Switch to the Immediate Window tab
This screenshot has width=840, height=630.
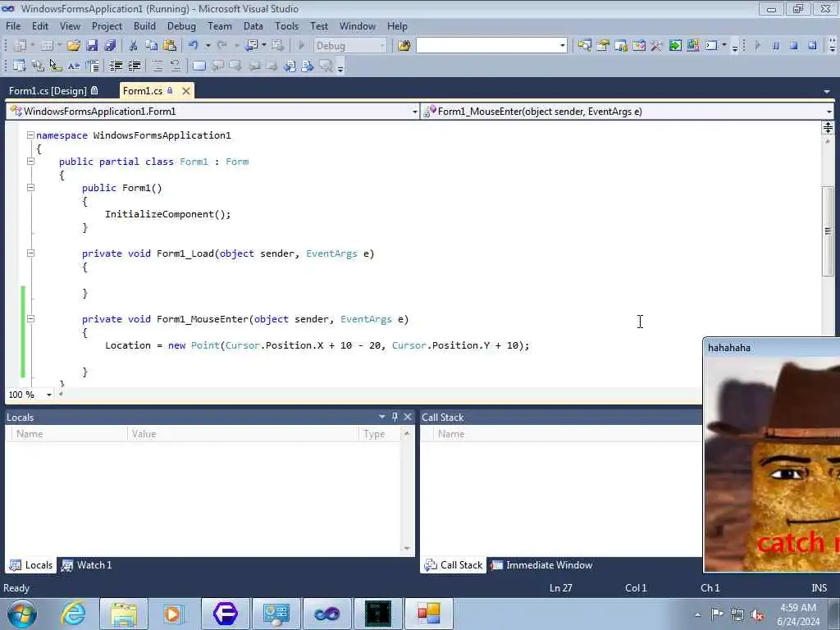click(542, 564)
